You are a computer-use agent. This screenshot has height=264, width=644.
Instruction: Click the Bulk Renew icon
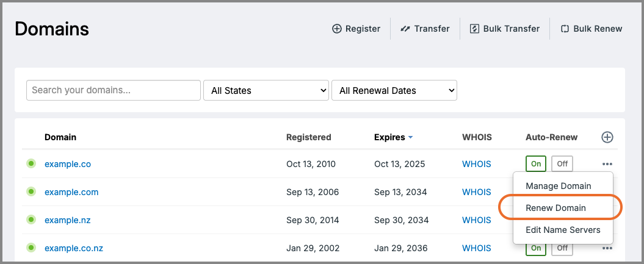(x=565, y=29)
